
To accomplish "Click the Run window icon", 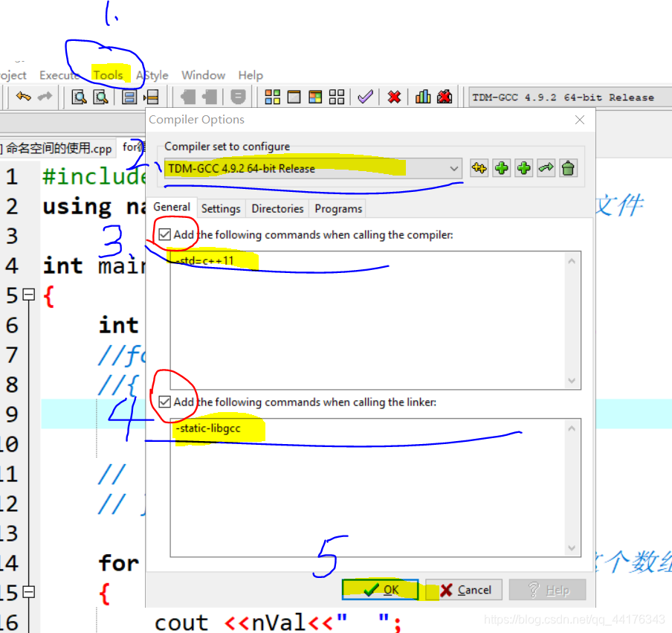I will [294, 97].
